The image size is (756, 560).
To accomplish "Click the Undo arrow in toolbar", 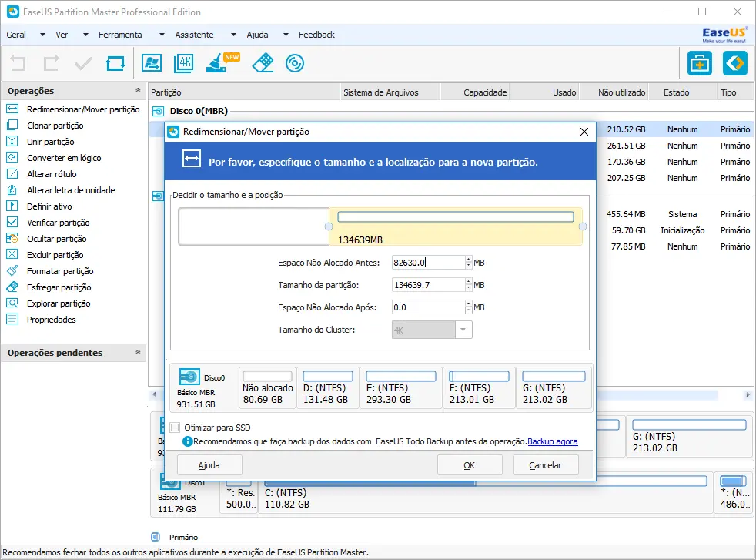I will [x=18, y=63].
